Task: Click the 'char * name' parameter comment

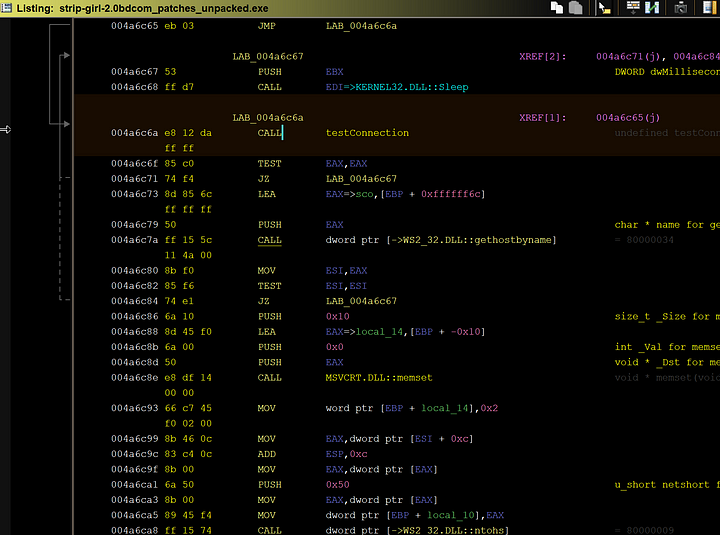Action: coord(667,225)
